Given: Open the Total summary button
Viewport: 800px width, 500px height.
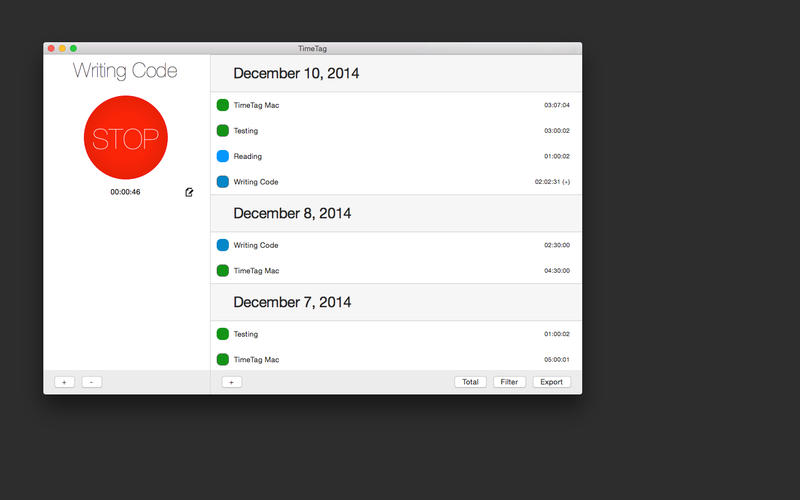Looking at the screenshot, I should [470, 382].
